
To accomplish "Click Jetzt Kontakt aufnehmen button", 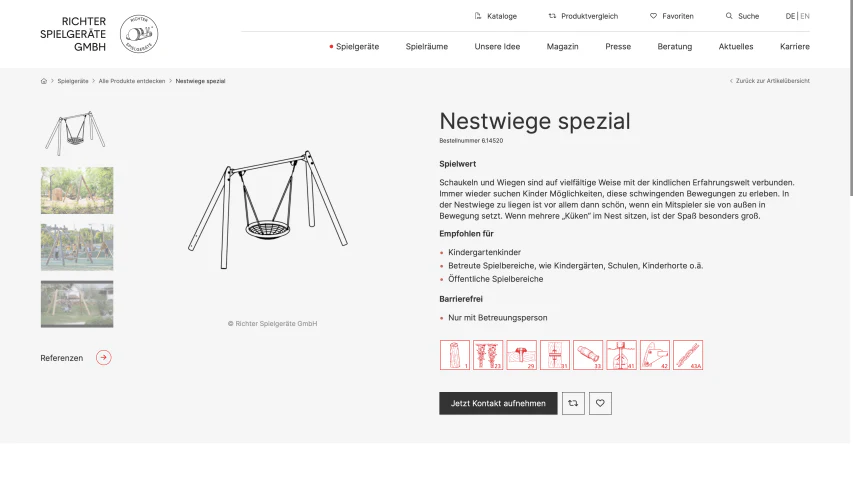I will coord(498,403).
